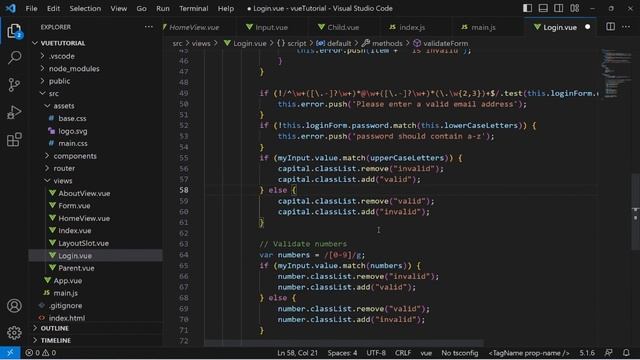Image resolution: width=640 pixels, height=360 pixels.
Task: Click Spaces: 4 indentation setting
Action: 342,353
